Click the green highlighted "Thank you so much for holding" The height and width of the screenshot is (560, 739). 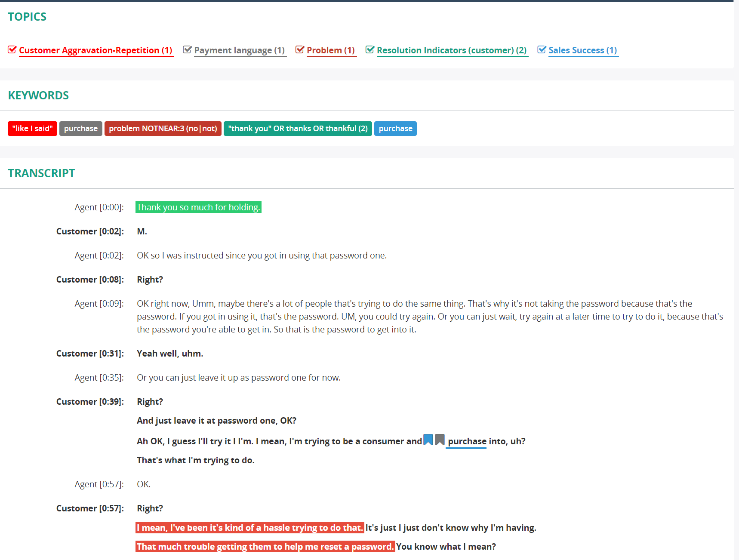coord(198,207)
